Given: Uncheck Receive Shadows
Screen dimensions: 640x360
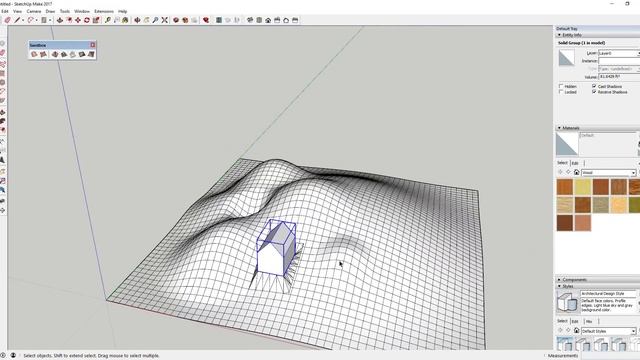Looking at the screenshot, I should (594, 92).
